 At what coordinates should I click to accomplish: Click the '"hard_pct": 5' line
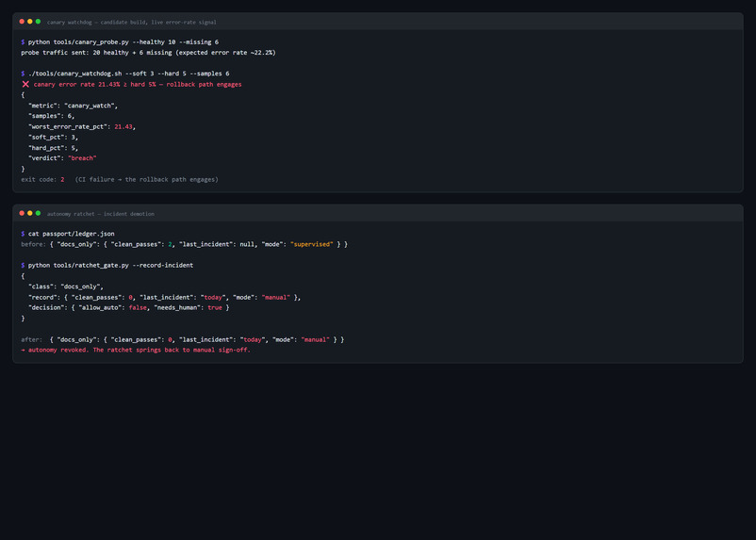pos(53,148)
